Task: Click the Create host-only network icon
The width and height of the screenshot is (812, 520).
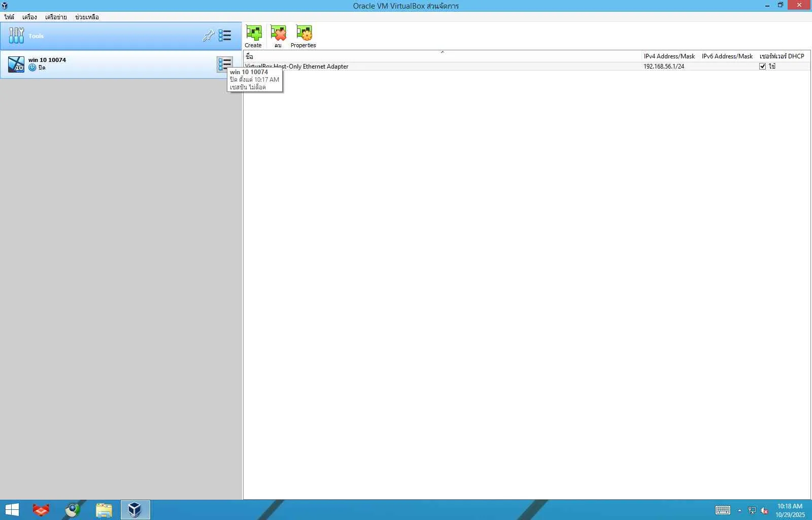Action: tap(253, 33)
